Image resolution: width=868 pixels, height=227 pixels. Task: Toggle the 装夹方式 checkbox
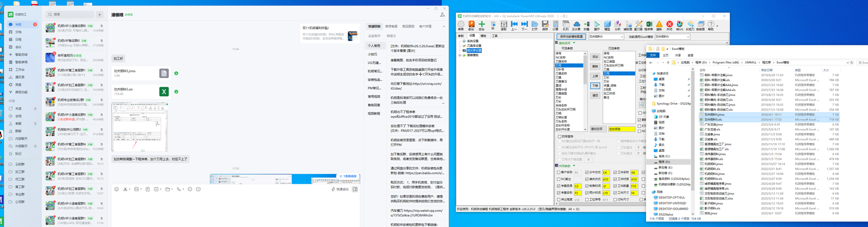click(588, 179)
